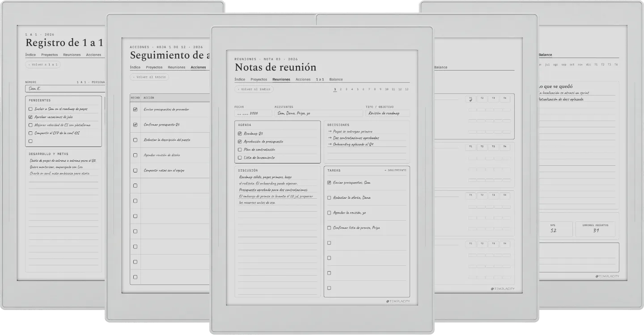Uncheck the Confirmar presupuesto Q3 action
644x335 pixels.
point(135,125)
